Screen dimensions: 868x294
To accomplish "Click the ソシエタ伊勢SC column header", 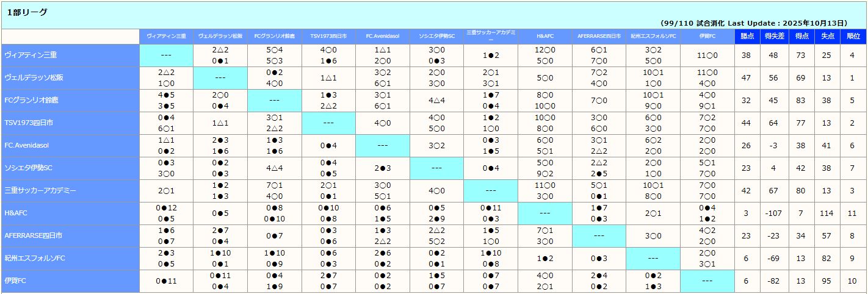I will tap(436, 37).
